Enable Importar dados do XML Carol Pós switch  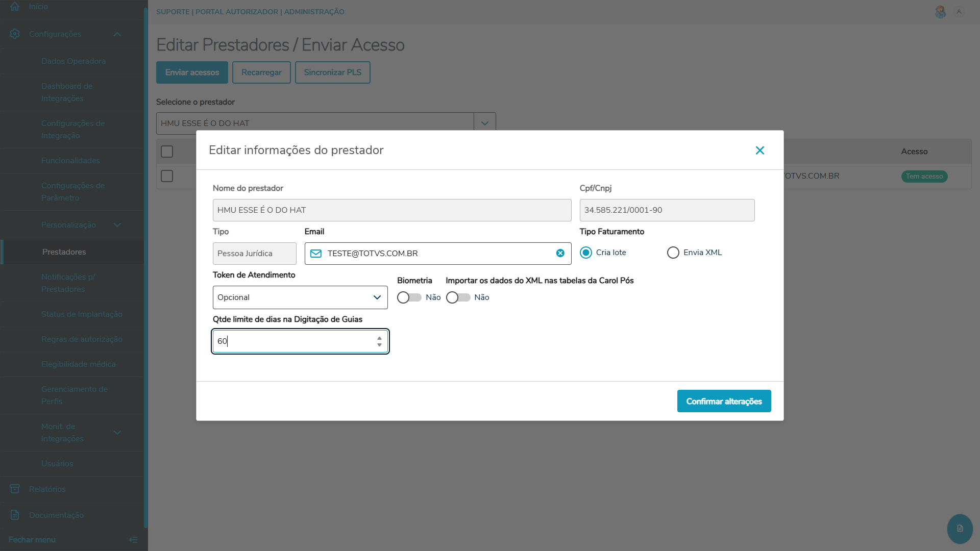pos(458,297)
